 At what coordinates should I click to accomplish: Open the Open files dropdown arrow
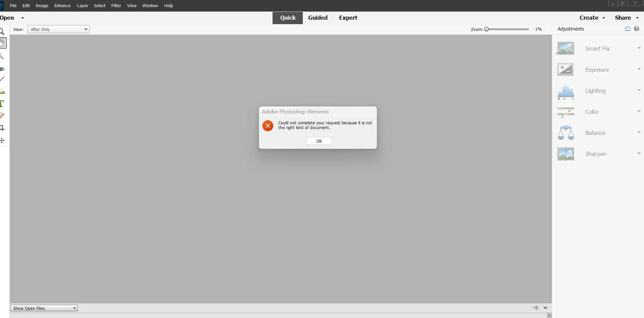[22, 18]
